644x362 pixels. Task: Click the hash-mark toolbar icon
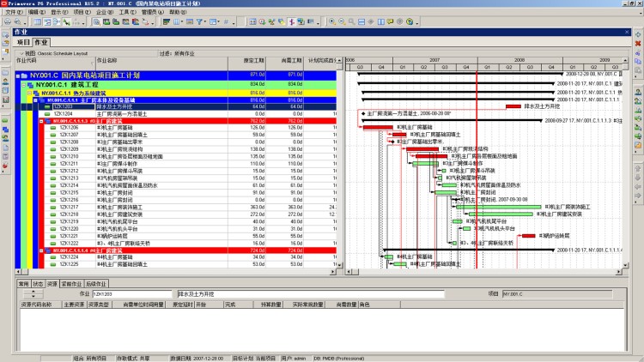[226, 21]
